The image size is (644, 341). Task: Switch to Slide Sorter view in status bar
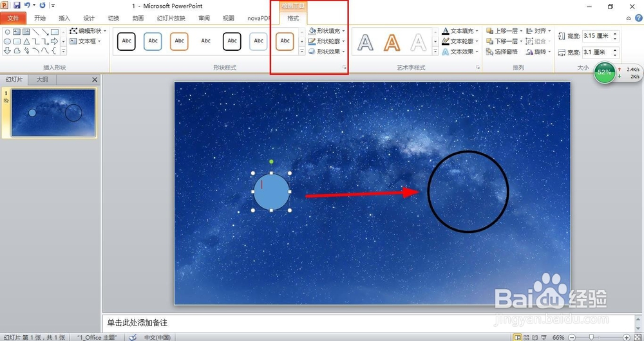(527, 337)
